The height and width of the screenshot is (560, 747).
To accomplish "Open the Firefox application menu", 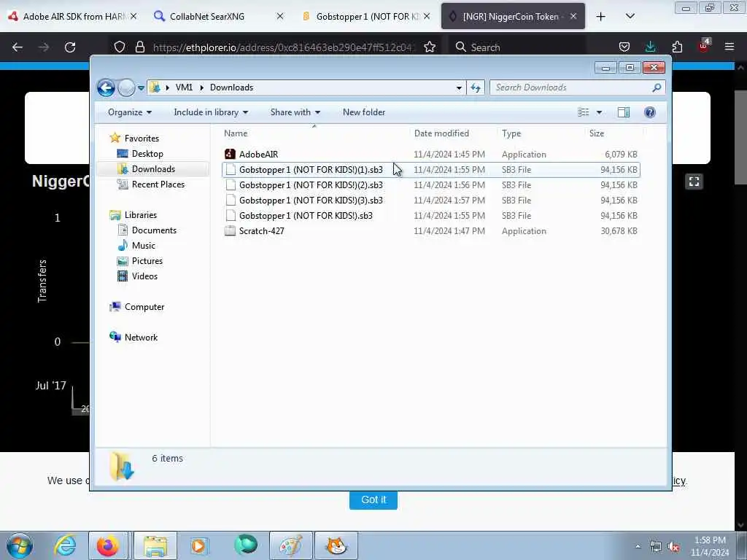I will click(x=729, y=47).
